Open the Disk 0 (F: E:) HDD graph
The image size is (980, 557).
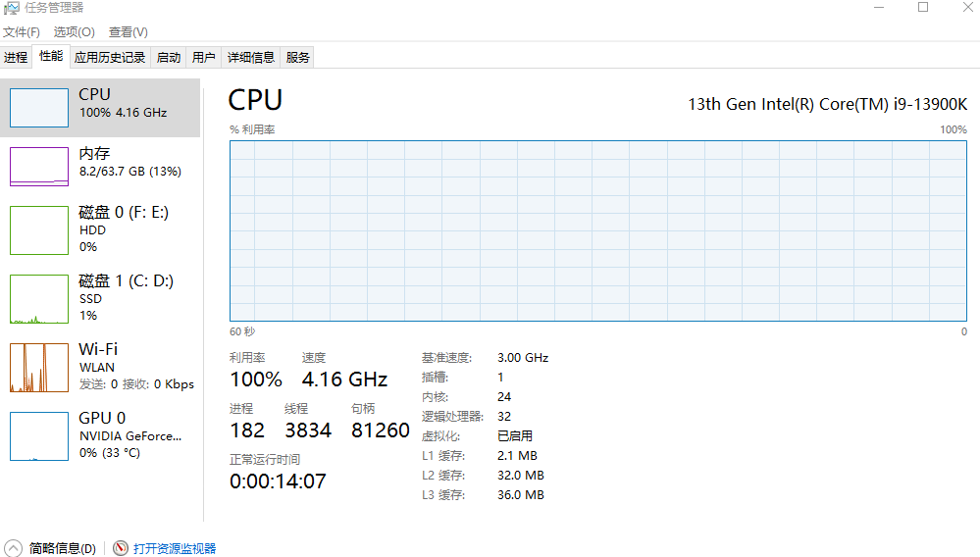tap(39, 229)
